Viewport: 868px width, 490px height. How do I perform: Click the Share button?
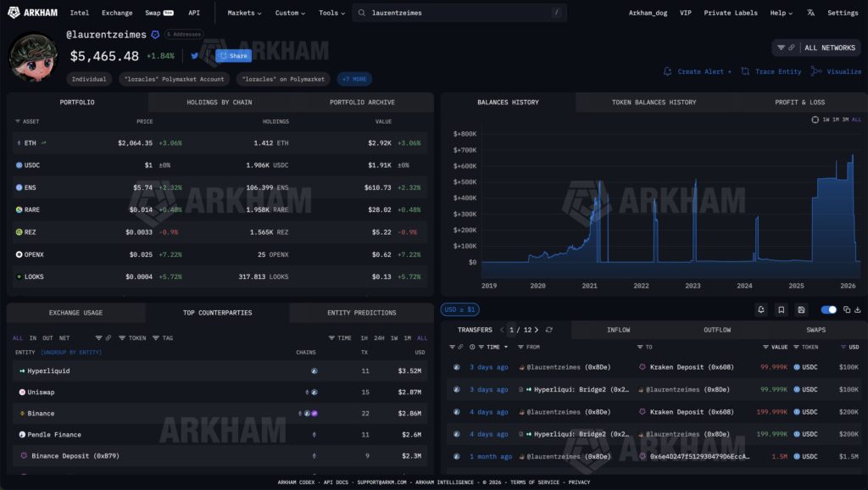[234, 55]
